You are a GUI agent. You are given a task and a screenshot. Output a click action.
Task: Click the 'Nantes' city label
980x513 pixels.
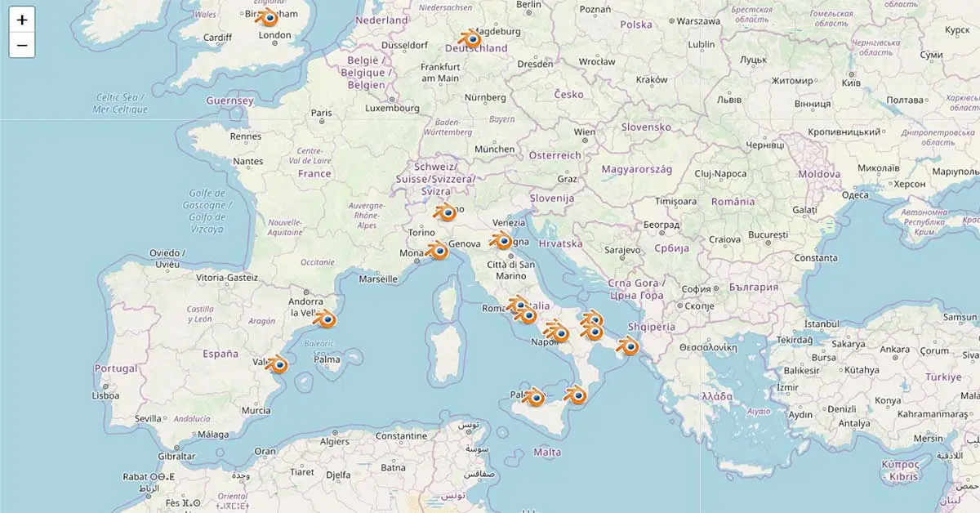tap(248, 161)
